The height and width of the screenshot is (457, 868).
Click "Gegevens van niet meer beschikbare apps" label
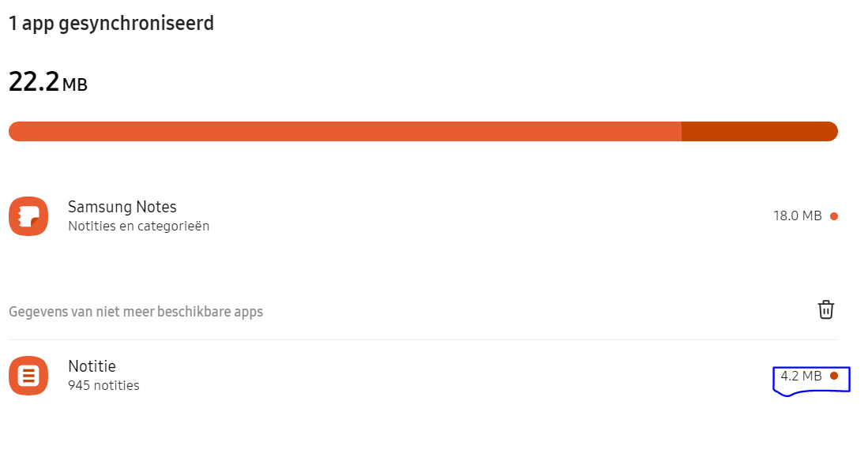(136, 312)
